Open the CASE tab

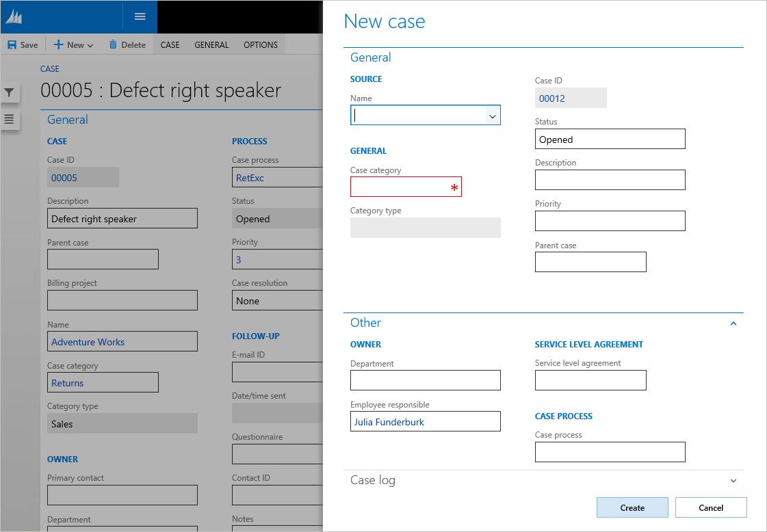(x=170, y=44)
